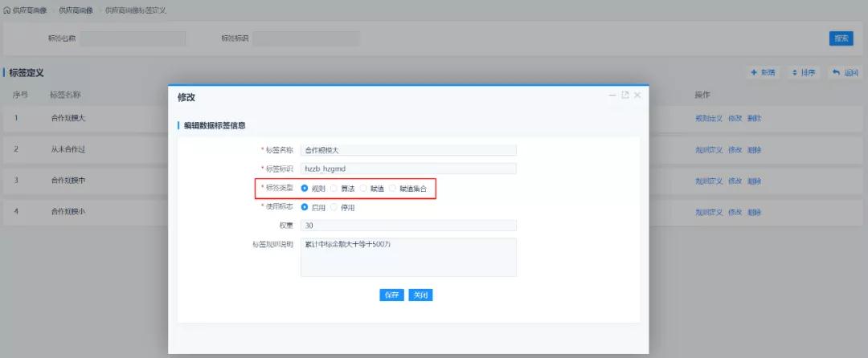Select the 赋值集合 label type radio button
The height and width of the screenshot is (358, 868).
point(392,189)
